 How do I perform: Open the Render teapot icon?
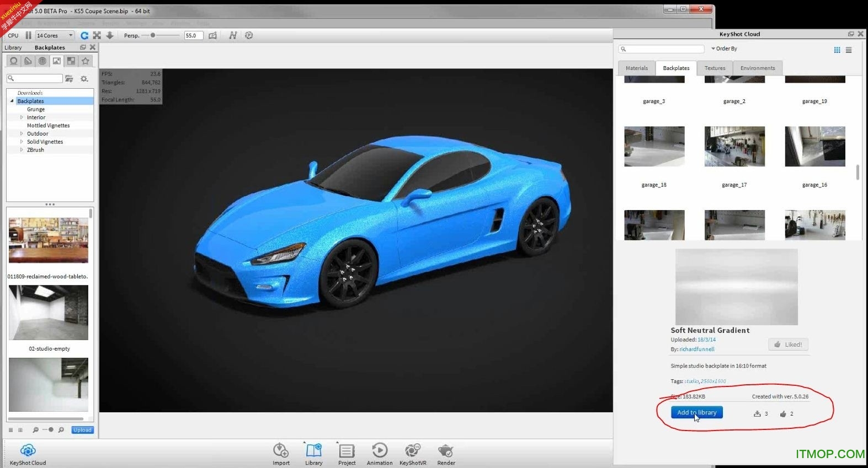tap(446, 451)
